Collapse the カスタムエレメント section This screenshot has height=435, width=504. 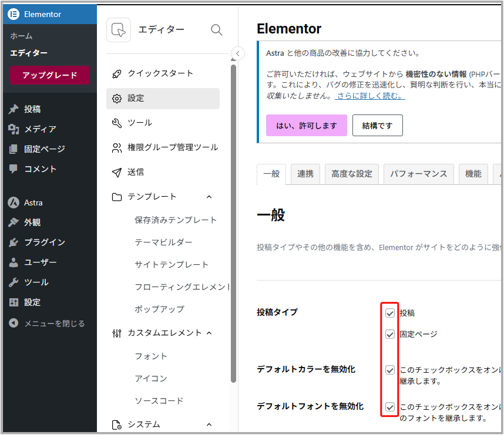tap(209, 333)
